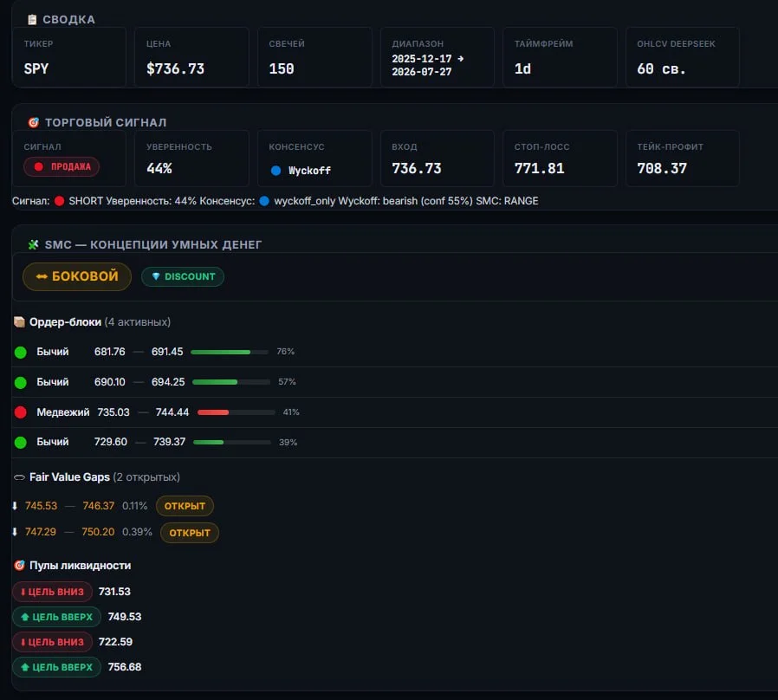Select ЦЕЛЬ ВВЕРХ target at 749.53
The width and height of the screenshot is (778, 700).
pyautogui.click(x=56, y=617)
